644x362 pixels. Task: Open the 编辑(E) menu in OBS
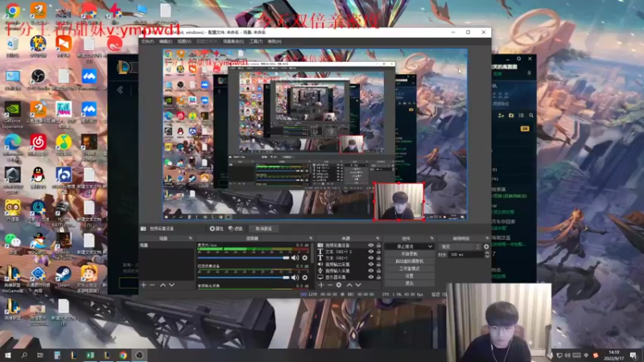[166, 42]
